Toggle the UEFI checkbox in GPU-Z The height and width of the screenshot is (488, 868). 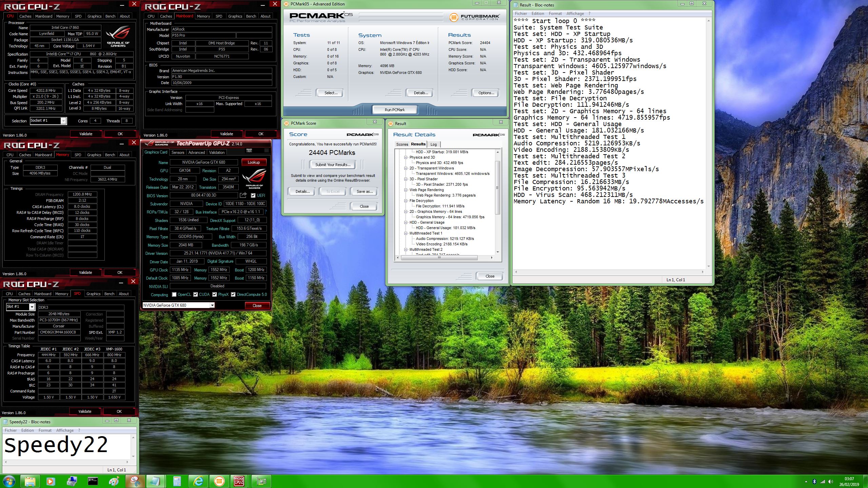[x=253, y=195]
